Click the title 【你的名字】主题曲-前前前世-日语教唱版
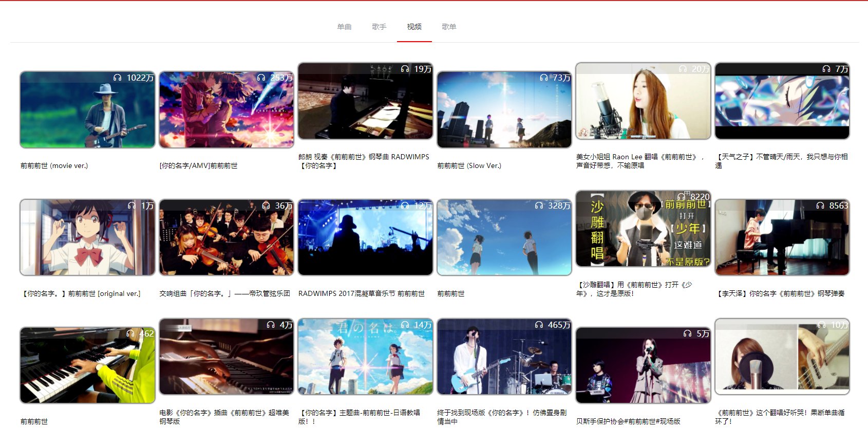Image resolution: width=868 pixels, height=428 pixels. [x=360, y=417]
